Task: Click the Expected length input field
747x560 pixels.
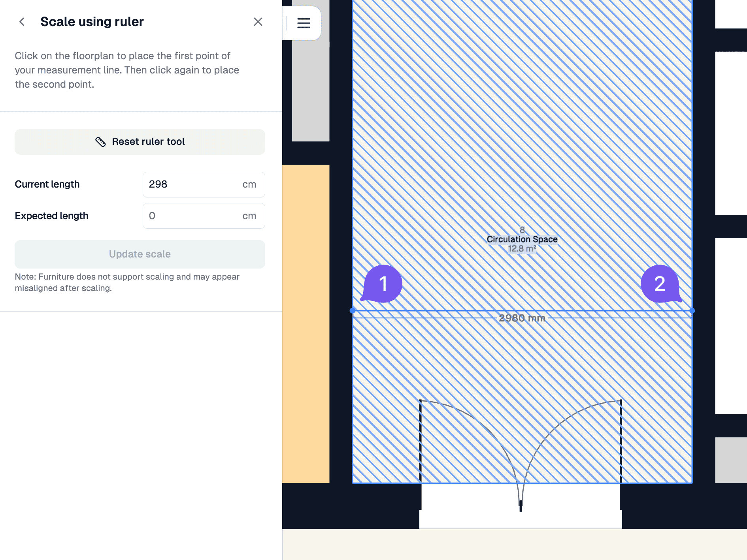Action: point(204,216)
